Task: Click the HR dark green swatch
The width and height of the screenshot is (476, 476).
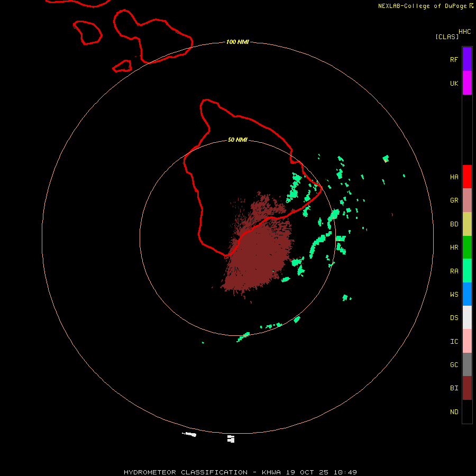Action: pyautogui.click(x=467, y=248)
